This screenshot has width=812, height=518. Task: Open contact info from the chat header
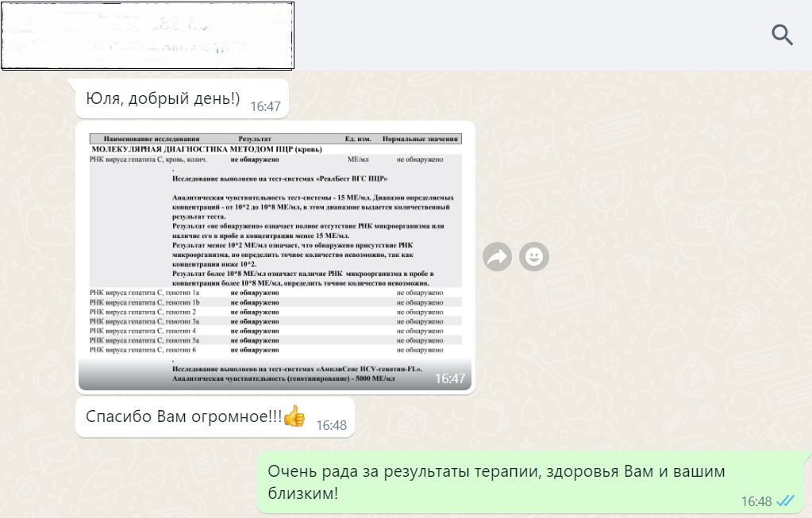click(148, 36)
